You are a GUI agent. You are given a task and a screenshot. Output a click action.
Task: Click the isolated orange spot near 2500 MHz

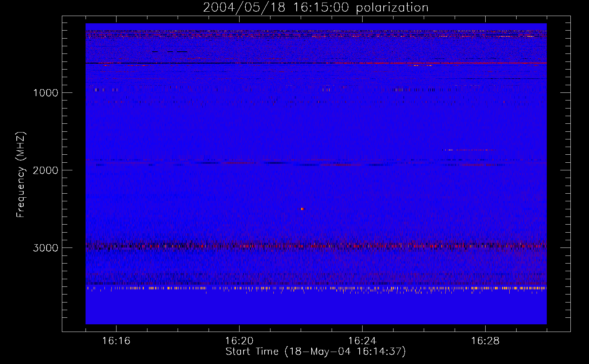pyautogui.click(x=302, y=209)
